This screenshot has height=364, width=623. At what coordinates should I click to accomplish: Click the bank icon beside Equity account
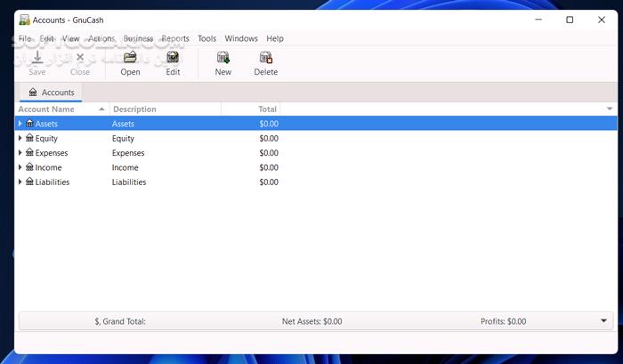click(29, 139)
